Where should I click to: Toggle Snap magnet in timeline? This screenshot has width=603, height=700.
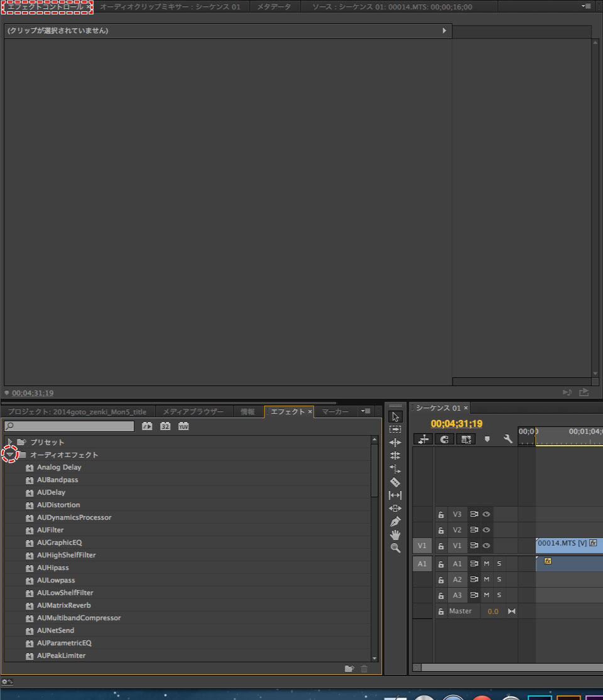[445, 439]
